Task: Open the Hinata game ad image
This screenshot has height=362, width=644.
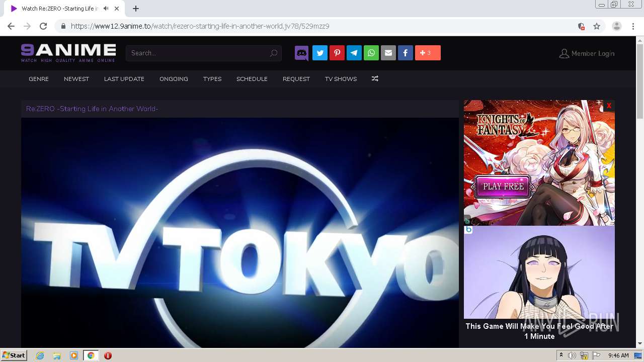Action: click(x=539, y=272)
